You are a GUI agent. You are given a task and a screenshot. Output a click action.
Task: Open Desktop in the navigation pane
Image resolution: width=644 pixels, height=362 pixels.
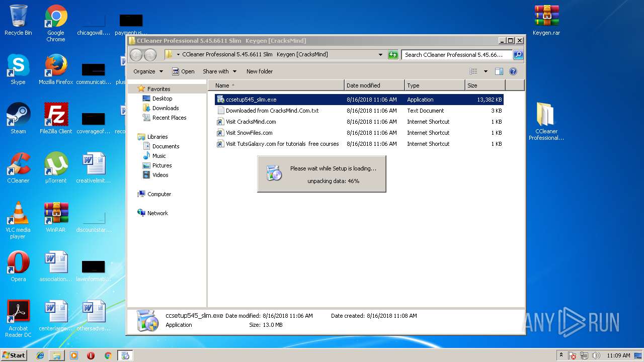pos(162,99)
